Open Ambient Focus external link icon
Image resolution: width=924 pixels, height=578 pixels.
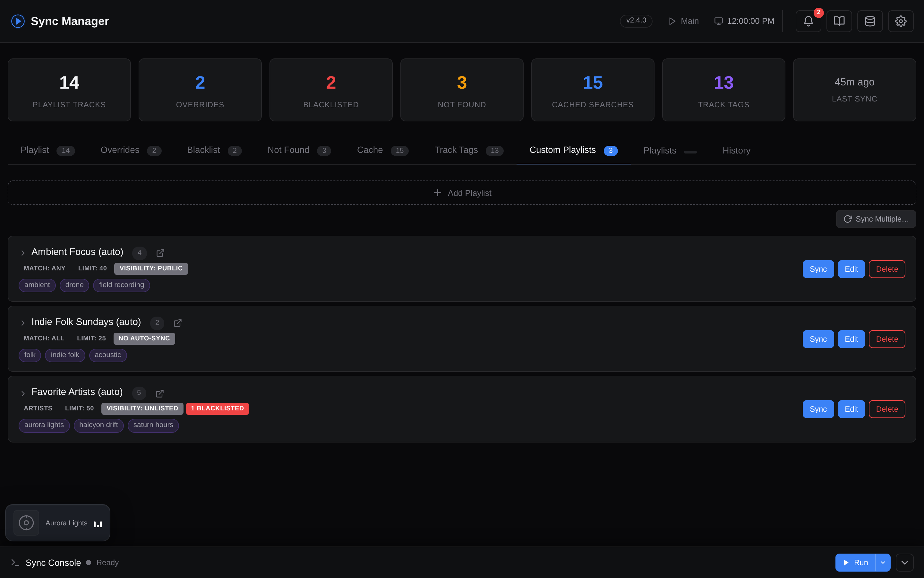coord(160,253)
